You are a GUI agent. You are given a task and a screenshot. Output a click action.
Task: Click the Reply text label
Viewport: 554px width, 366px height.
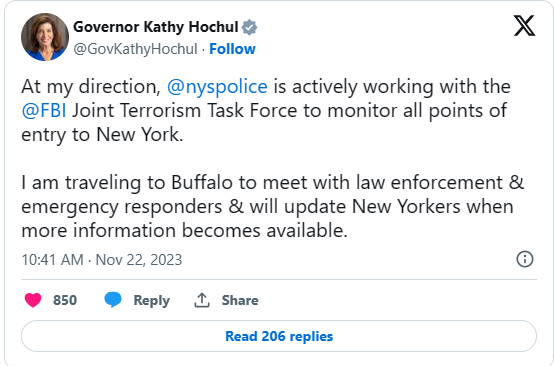point(152,300)
